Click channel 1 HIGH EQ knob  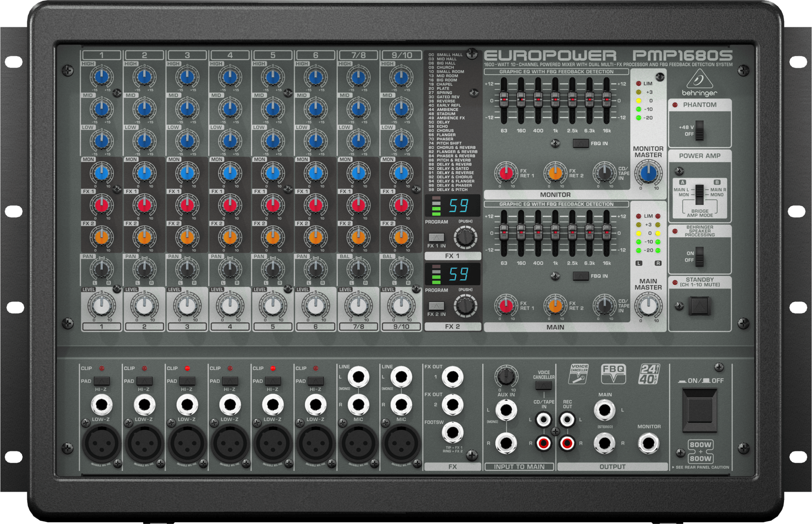101,77
